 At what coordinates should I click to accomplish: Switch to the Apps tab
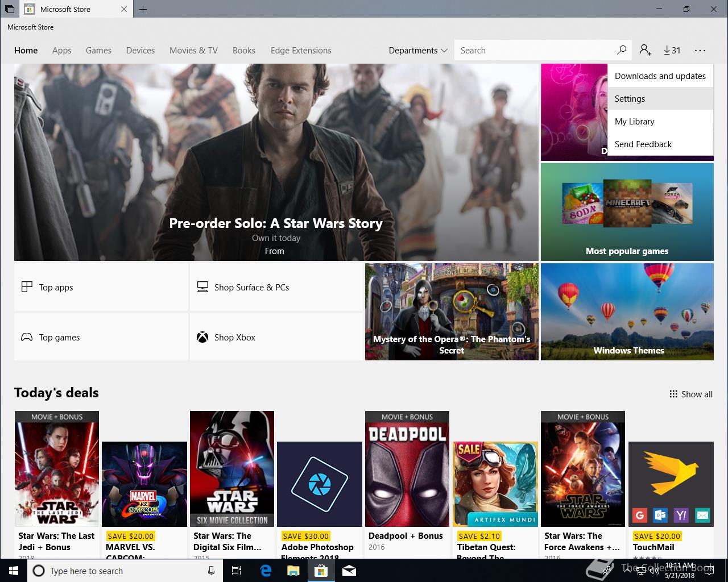point(61,50)
